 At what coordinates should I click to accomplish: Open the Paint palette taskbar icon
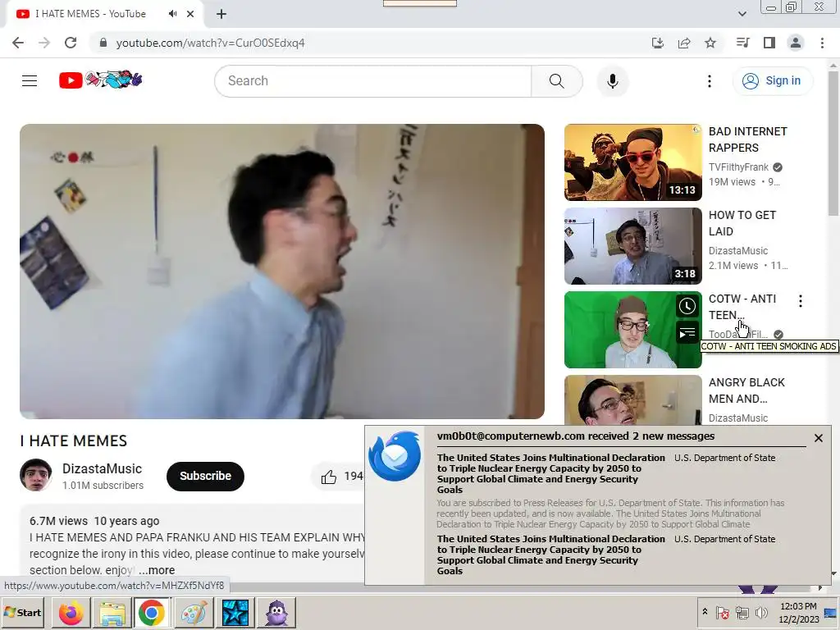[x=194, y=613]
